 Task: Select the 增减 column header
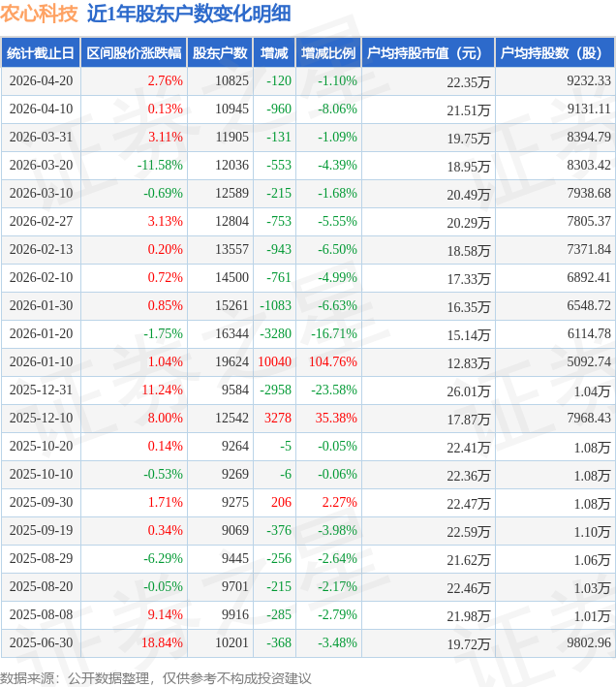(275, 53)
